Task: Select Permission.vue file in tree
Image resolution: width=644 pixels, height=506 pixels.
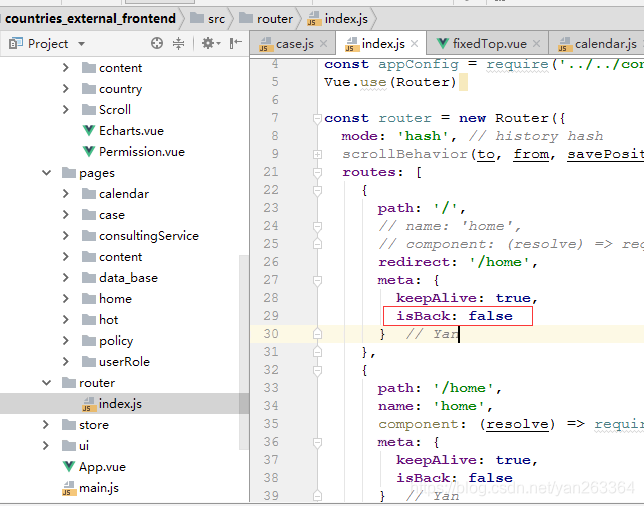Action: click(x=142, y=152)
